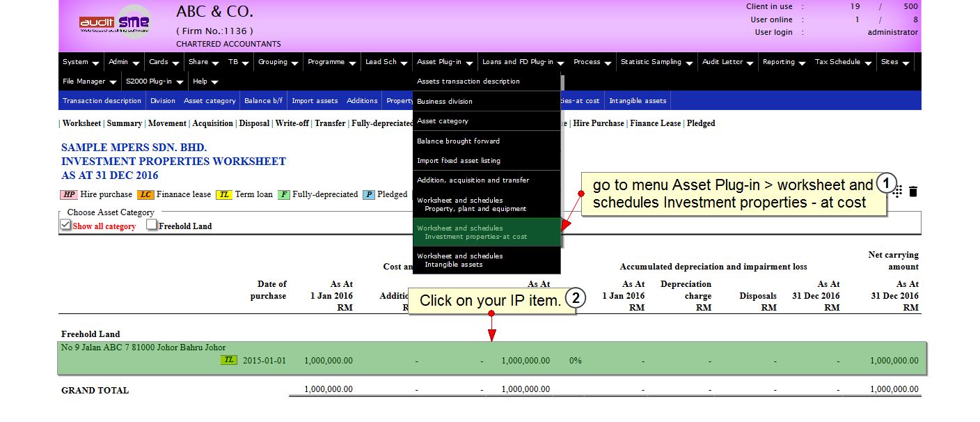This screenshot has width=980, height=422.
Task: Tick the Freehold Land checkbox
Action: [151, 225]
